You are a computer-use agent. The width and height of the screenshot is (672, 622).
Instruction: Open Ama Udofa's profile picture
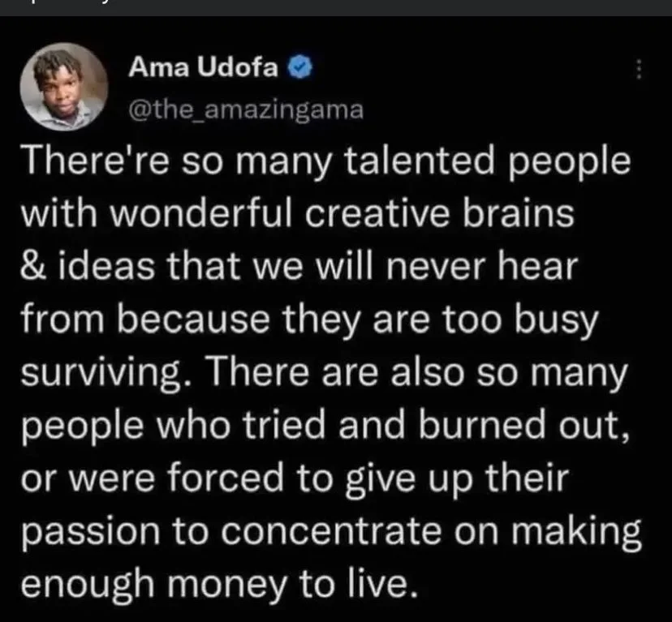tap(64, 87)
